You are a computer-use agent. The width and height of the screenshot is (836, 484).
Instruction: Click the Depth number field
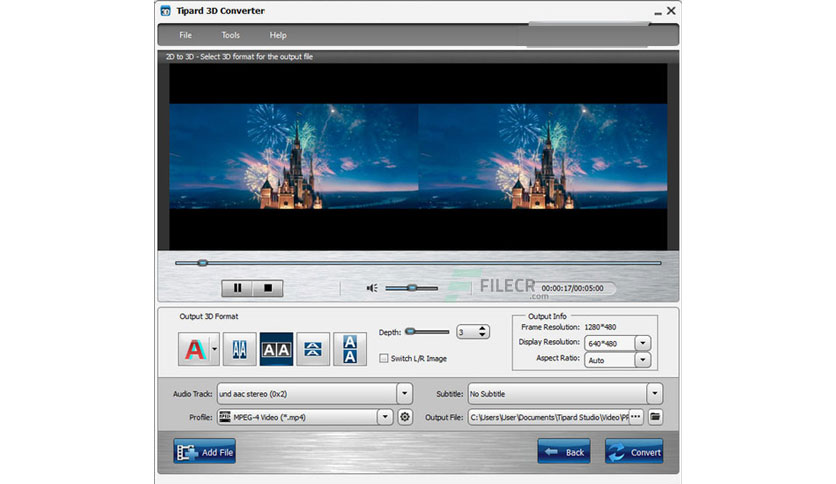click(x=467, y=332)
